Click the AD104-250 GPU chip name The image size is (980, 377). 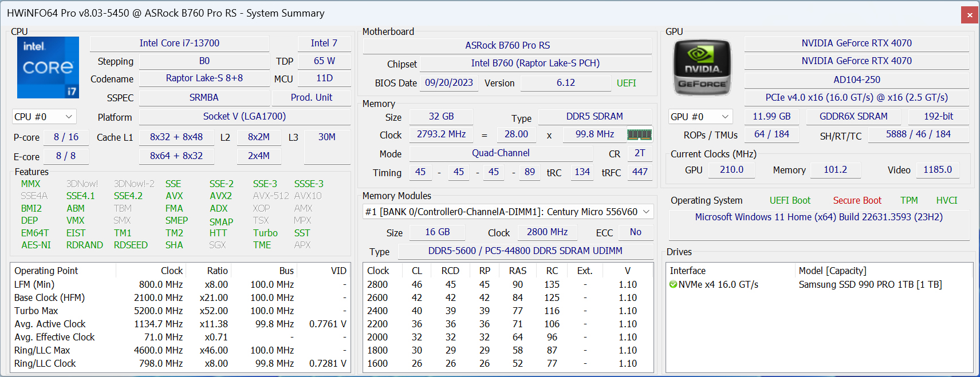click(857, 80)
